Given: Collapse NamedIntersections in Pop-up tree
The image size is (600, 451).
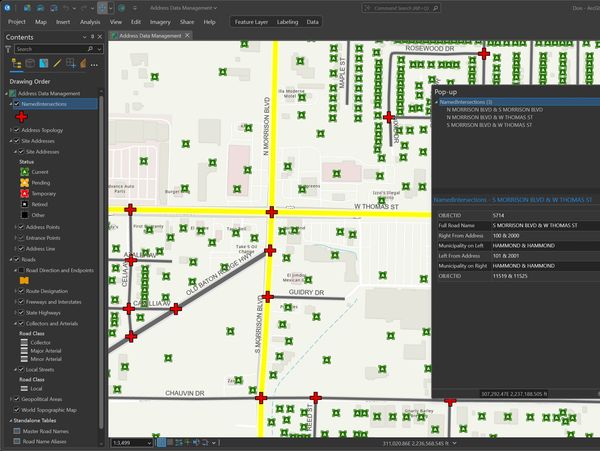Looking at the screenshot, I should 436,102.
